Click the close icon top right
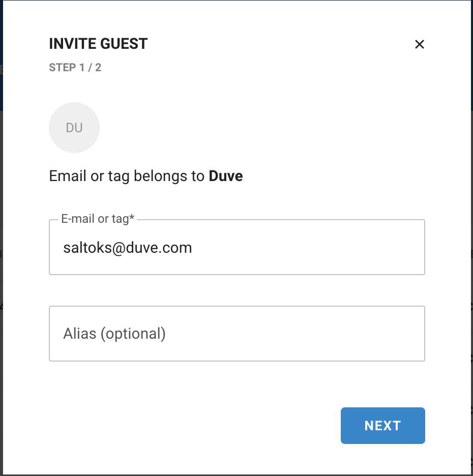The image size is (473, 476). [x=419, y=44]
